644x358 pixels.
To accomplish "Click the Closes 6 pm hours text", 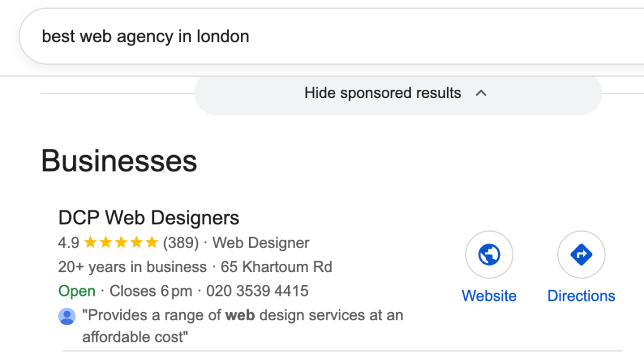I will (x=150, y=291).
